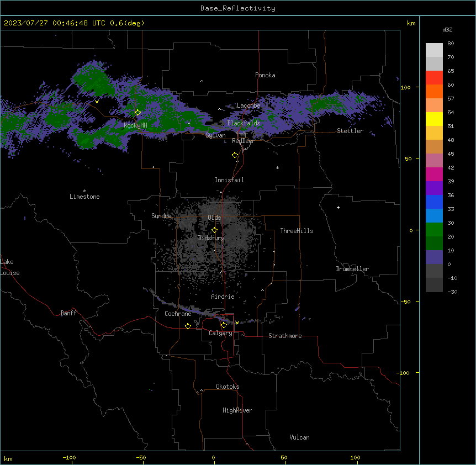The width and height of the screenshot is (476, 465).
Task: Click the Sylvan label
Action: pos(215,135)
